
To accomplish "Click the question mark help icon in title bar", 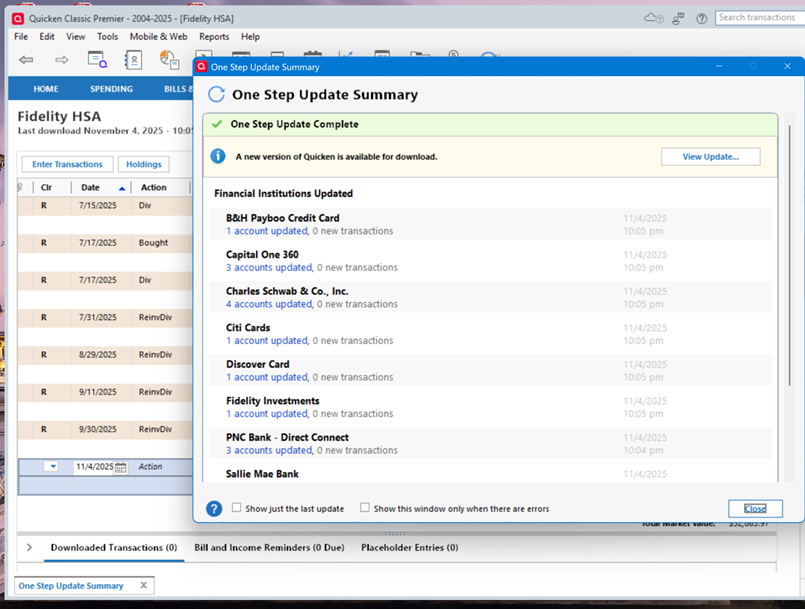I will coord(701,19).
